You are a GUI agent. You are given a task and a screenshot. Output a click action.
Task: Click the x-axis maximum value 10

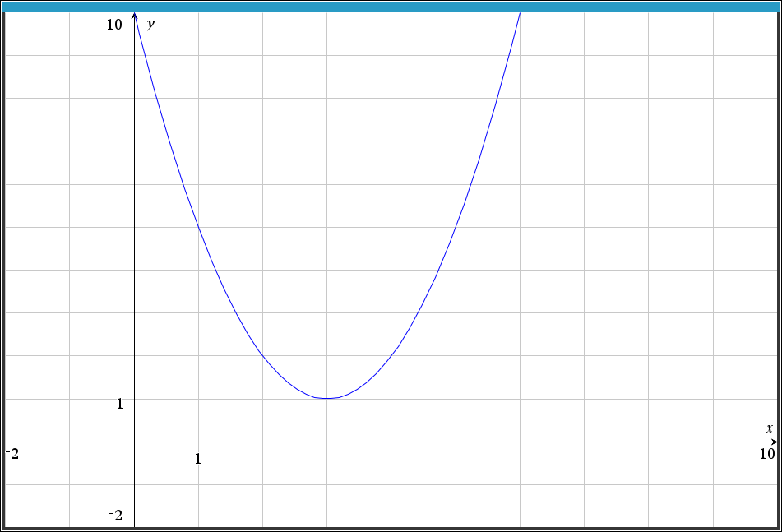766,454
